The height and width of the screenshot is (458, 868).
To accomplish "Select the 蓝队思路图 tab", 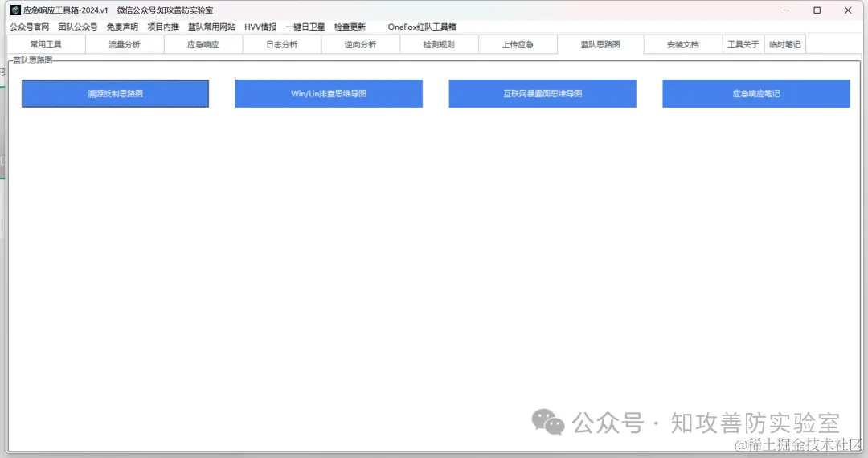I will coord(600,44).
